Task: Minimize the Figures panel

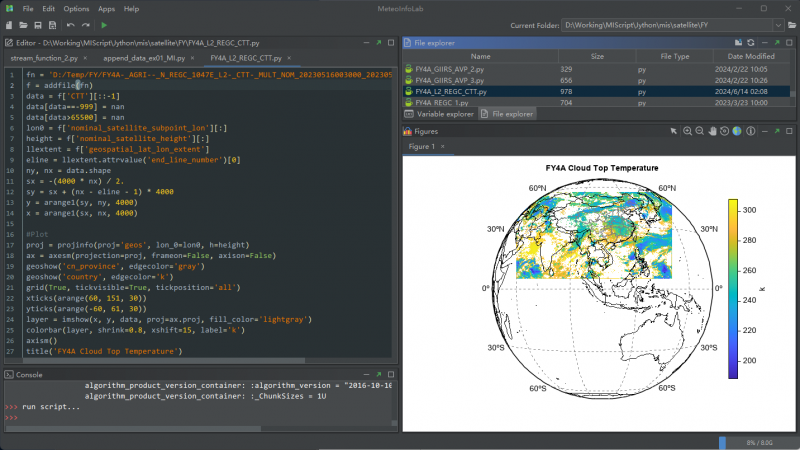Action: coord(765,131)
